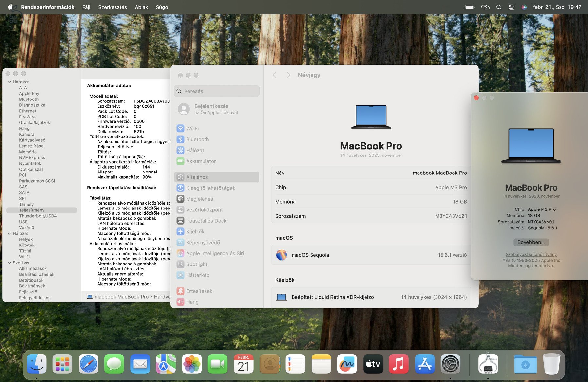Collapse the Szoftver section

coord(9,263)
